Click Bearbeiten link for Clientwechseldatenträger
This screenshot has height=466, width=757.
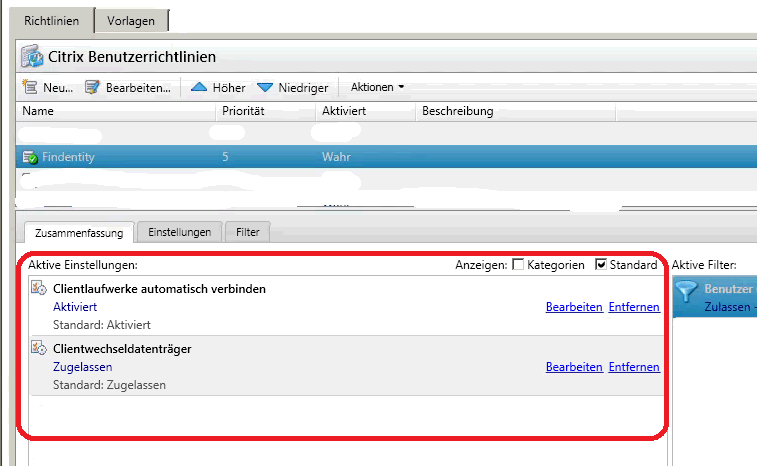click(x=574, y=367)
